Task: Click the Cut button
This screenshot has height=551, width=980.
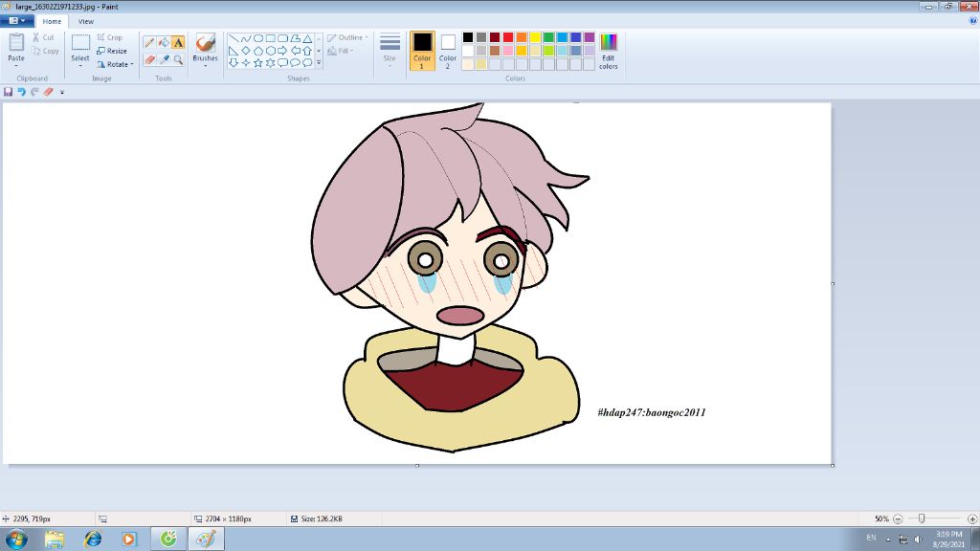Action: click(x=43, y=37)
